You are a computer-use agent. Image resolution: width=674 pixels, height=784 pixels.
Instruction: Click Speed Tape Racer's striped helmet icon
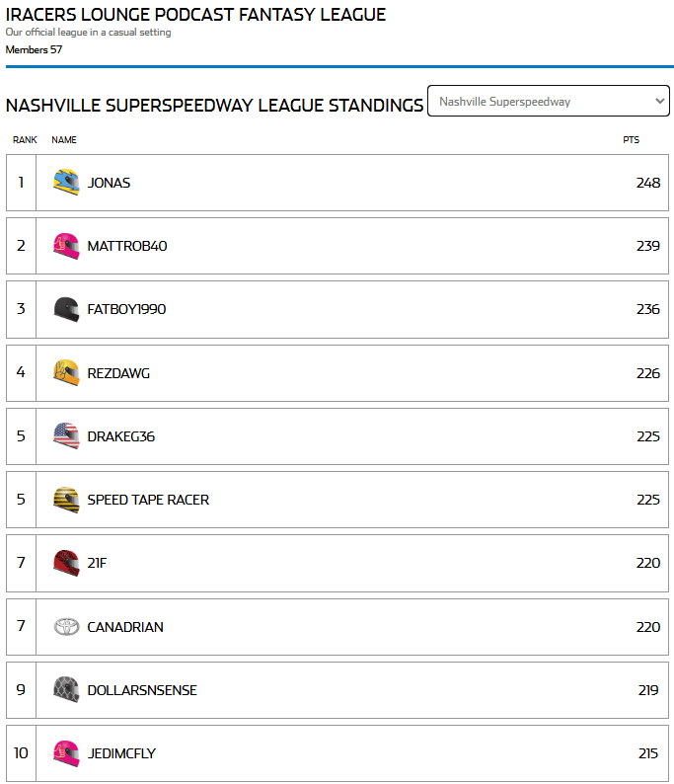[66, 500]
